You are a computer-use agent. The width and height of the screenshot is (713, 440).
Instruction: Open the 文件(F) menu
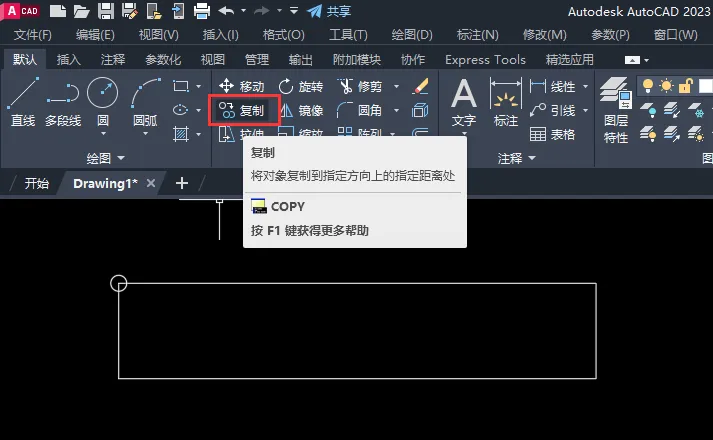(x=32, y=35)
